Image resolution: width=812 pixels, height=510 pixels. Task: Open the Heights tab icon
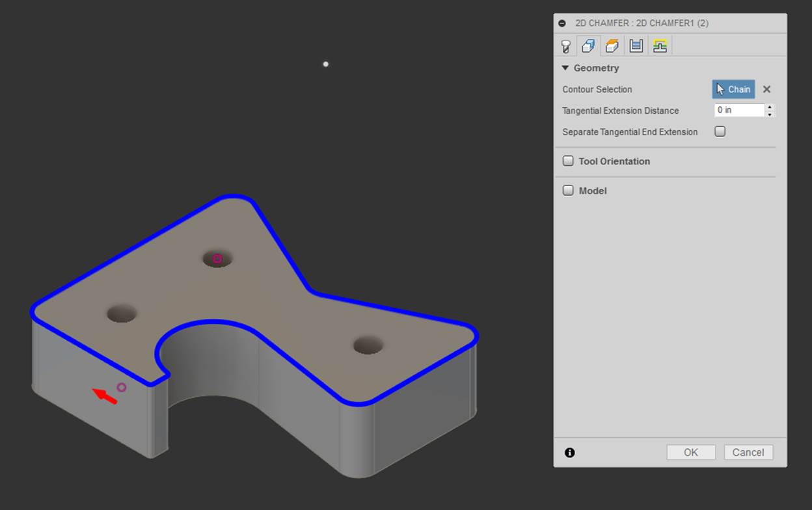[612, 46]
